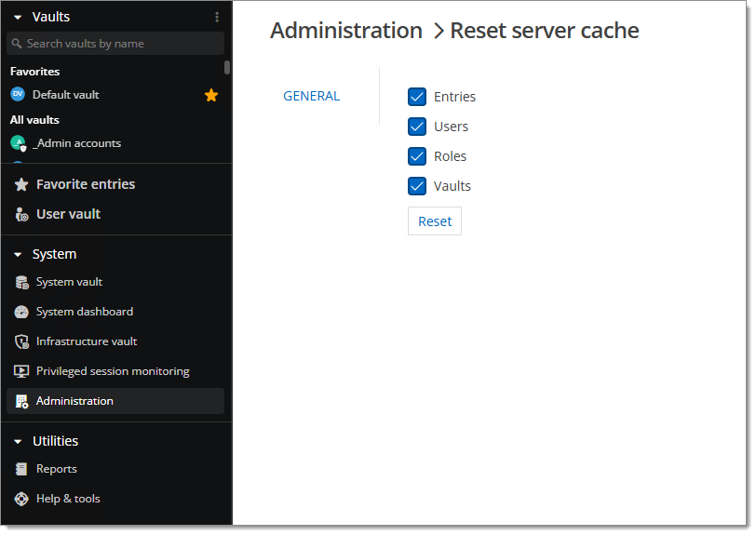Viewport: 756px width, 535px height.
Task: Uncheck the Vaults cache checkbox
Action: coord(417,186)
